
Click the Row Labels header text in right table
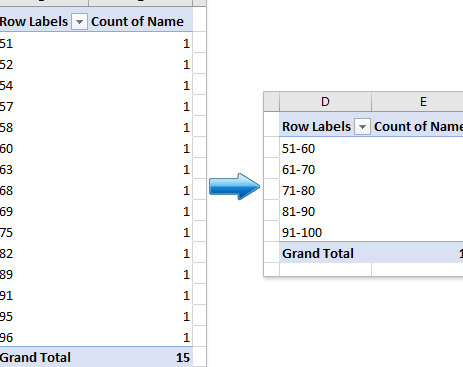click(x=316, y=127)
